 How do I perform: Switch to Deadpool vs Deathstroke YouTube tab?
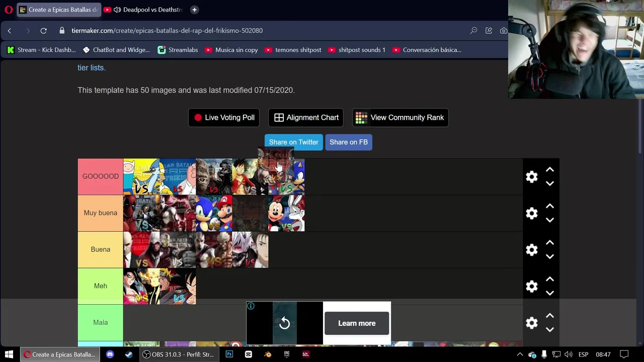143,10
